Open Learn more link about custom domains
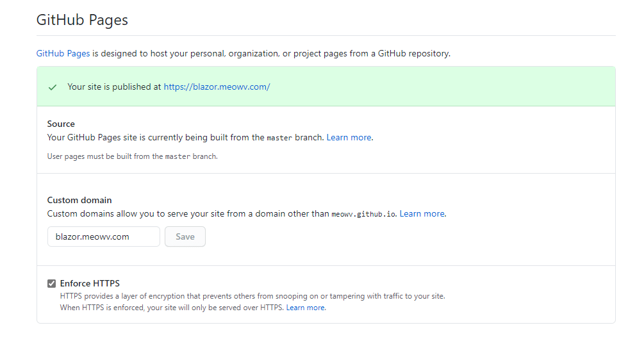This screenshot has width=644, height=339. tap(422, 213)
